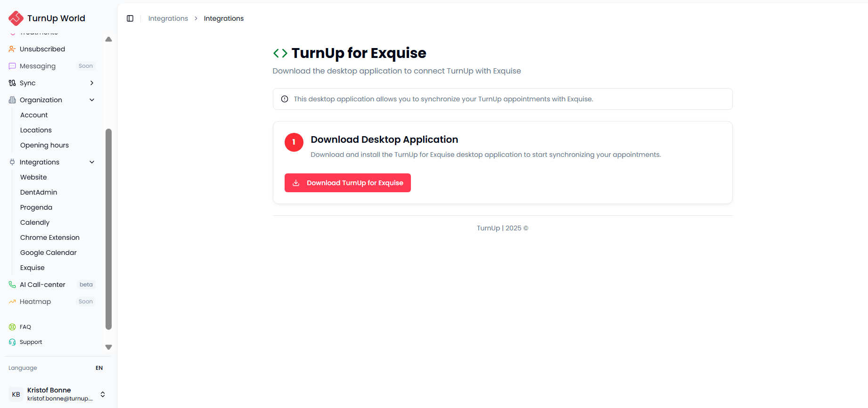Toggle the sidebar panel icon

click(x=130, y=18)
